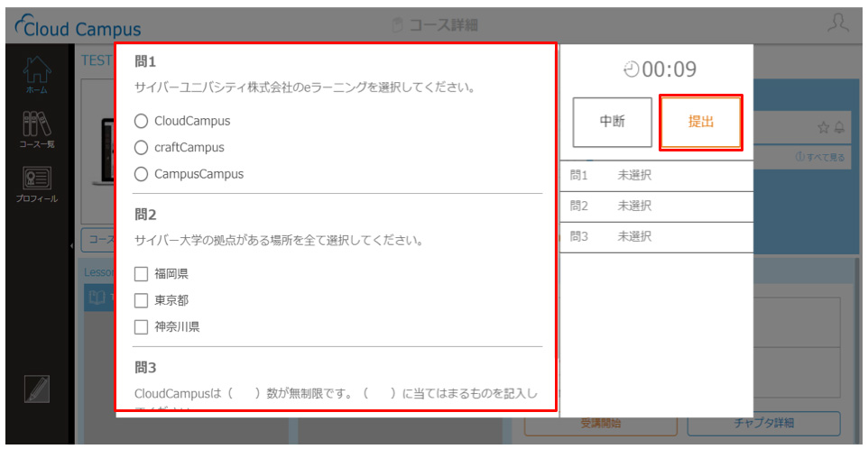The image size is (868, 449).
Task: Click the 中断 suspend button
Action: click(613, 123)
